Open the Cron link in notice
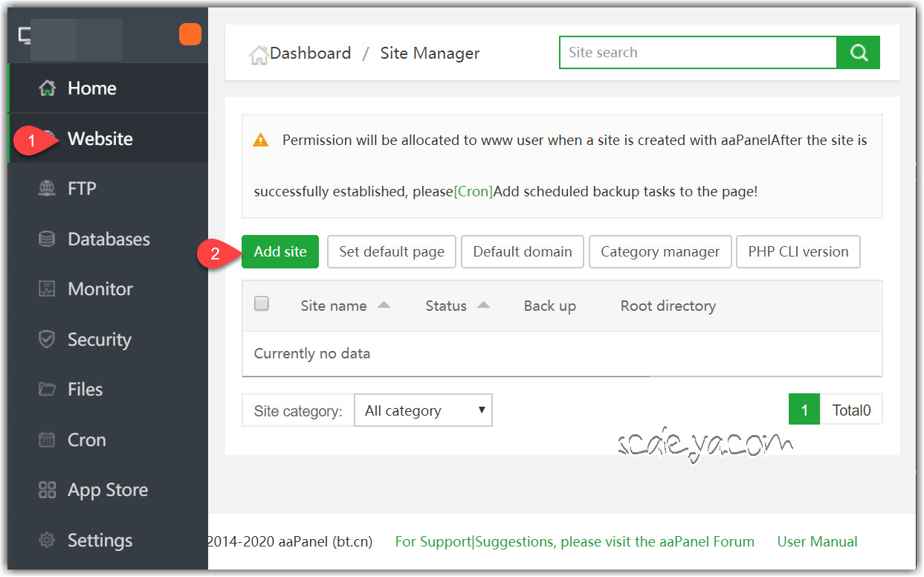The image size is (924, 577). (474, 191)
